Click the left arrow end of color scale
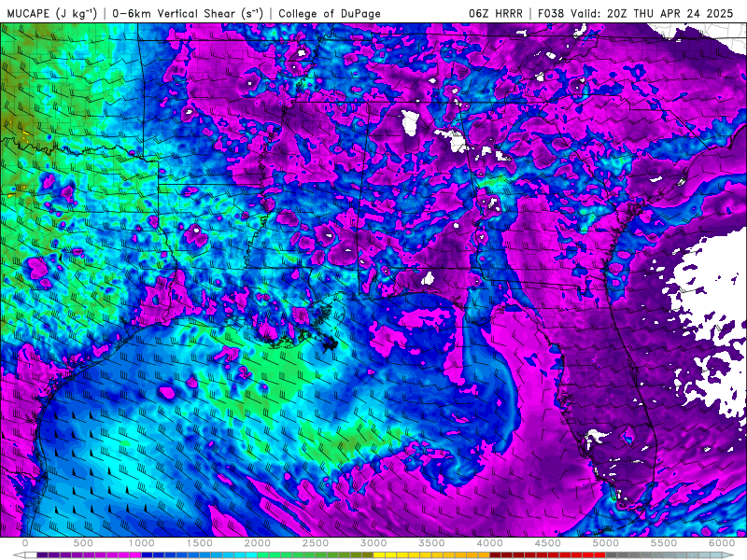747x560 pixels. [x=19, y=555]
